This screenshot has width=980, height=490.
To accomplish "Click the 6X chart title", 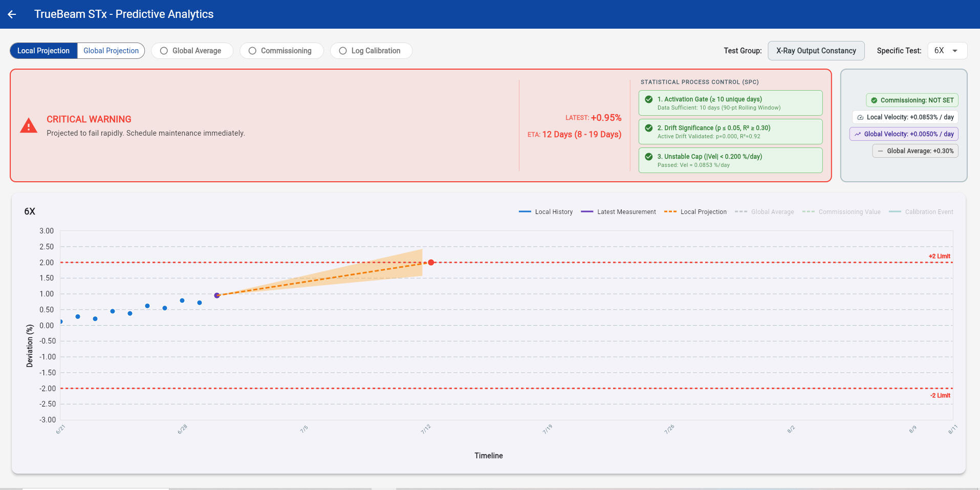I will click(30, 211).
